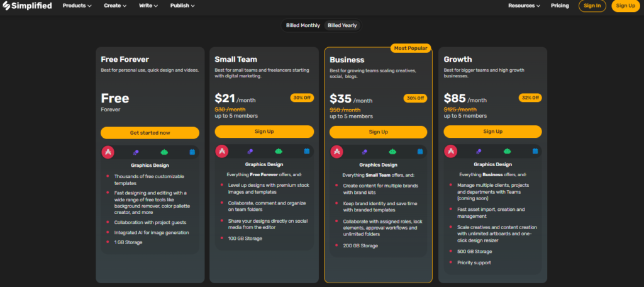The image size is (644, 287).
Task: Click Everything Business offers text
Action: [492, 174]
